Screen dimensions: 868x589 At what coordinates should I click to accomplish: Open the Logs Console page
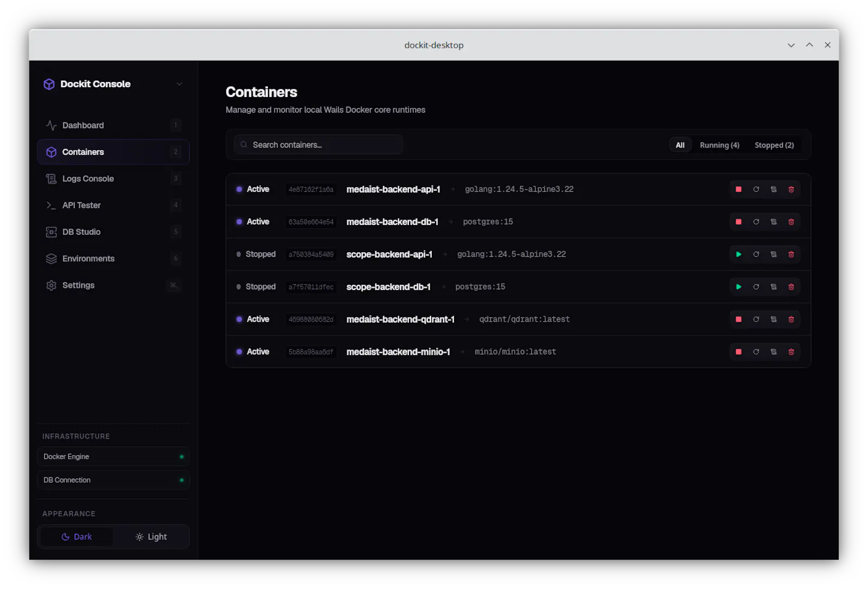(x=113, y=178)
